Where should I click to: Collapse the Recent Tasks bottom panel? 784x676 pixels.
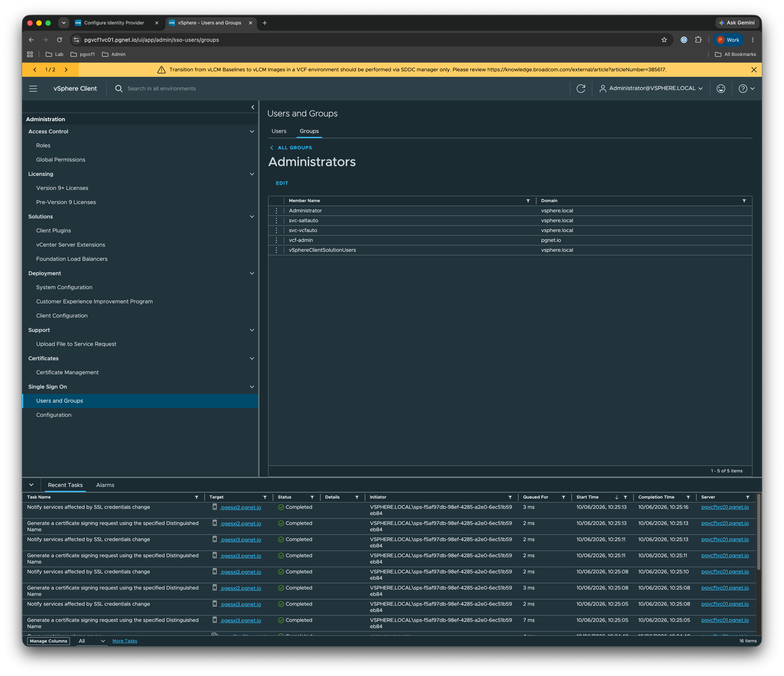click(x=31, y=485)
